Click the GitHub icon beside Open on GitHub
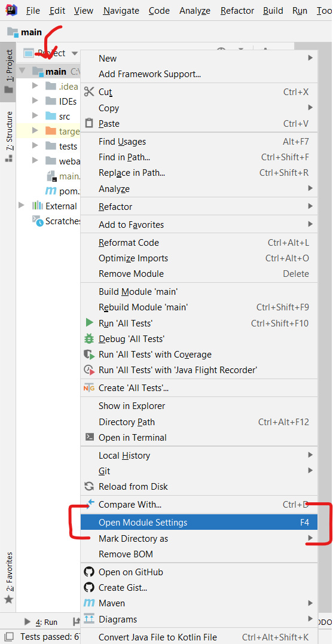 tap(88, 572)
